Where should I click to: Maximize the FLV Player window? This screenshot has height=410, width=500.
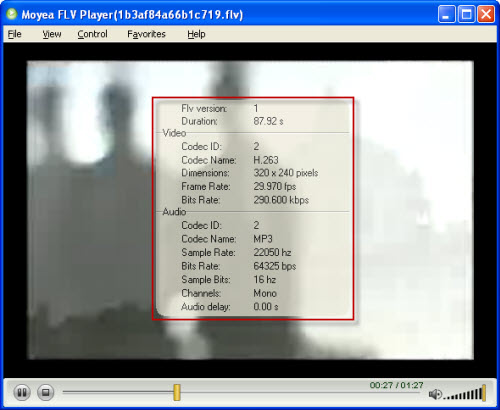tap(466, 14)
